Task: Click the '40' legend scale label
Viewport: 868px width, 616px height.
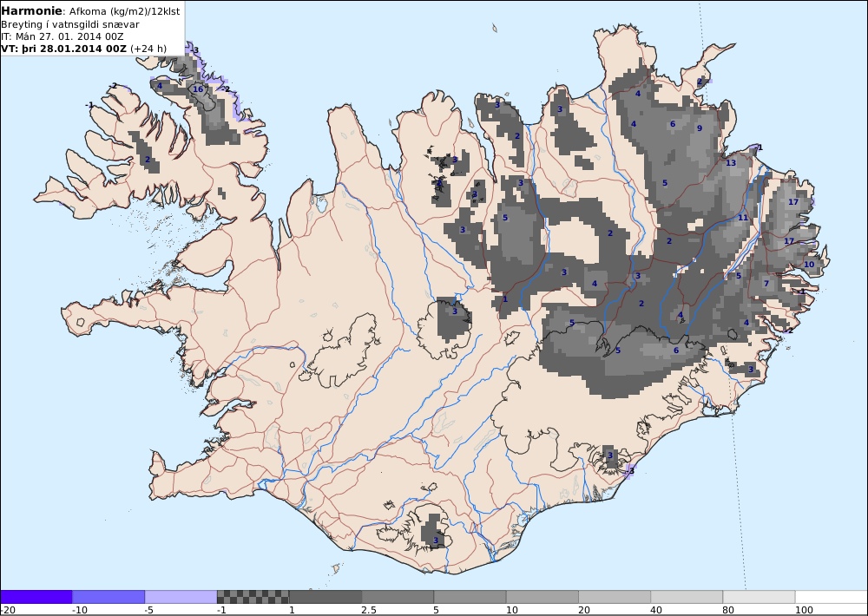Action: click(657, 610)
